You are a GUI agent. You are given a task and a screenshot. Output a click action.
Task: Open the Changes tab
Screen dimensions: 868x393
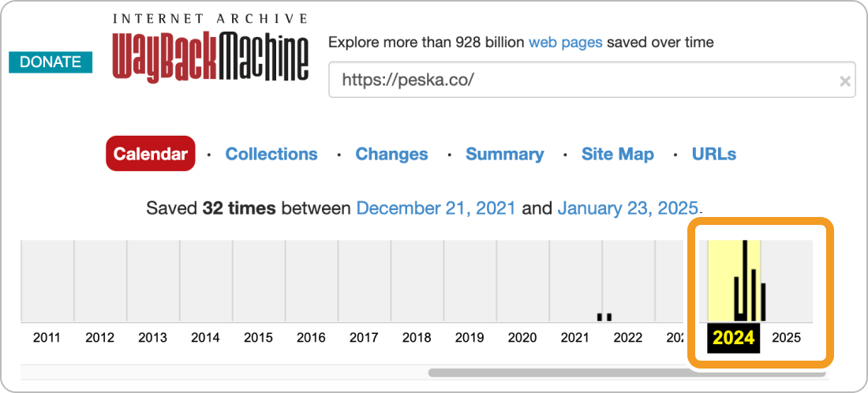391,154
